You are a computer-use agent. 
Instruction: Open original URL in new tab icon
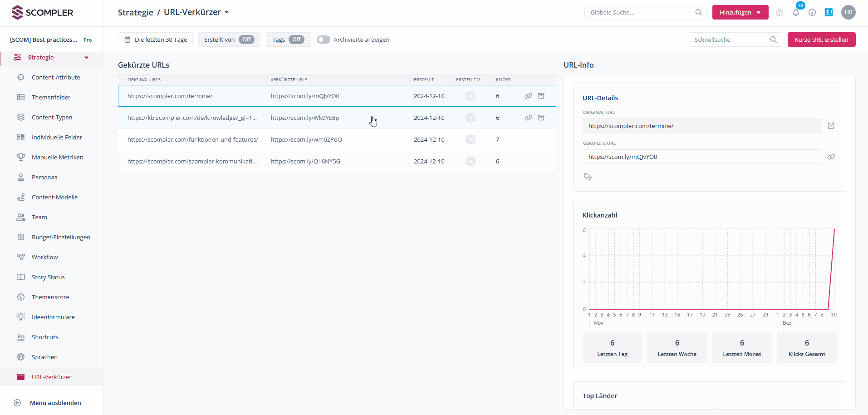(831, 126)
